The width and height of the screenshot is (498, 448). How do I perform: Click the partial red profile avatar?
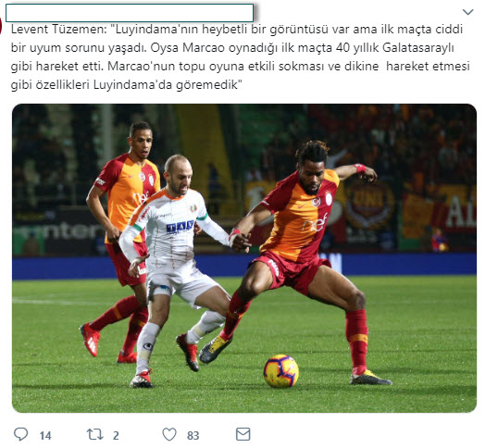[1, 25]
